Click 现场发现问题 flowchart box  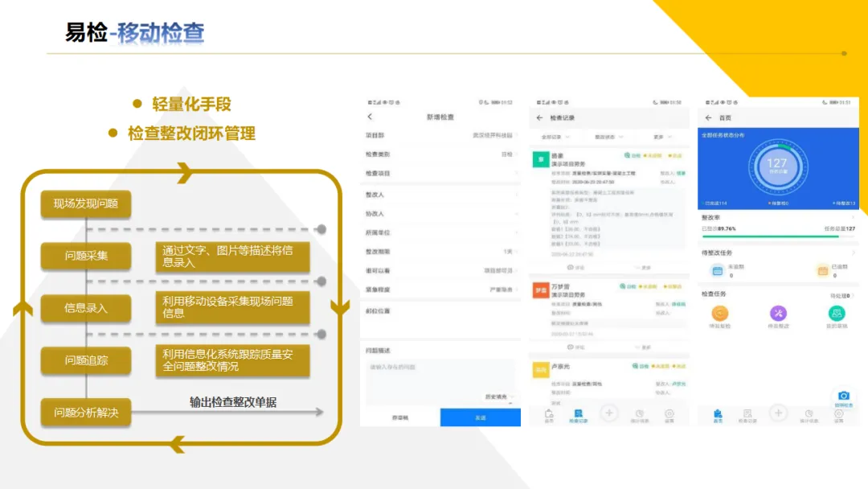tap(86, 203)
